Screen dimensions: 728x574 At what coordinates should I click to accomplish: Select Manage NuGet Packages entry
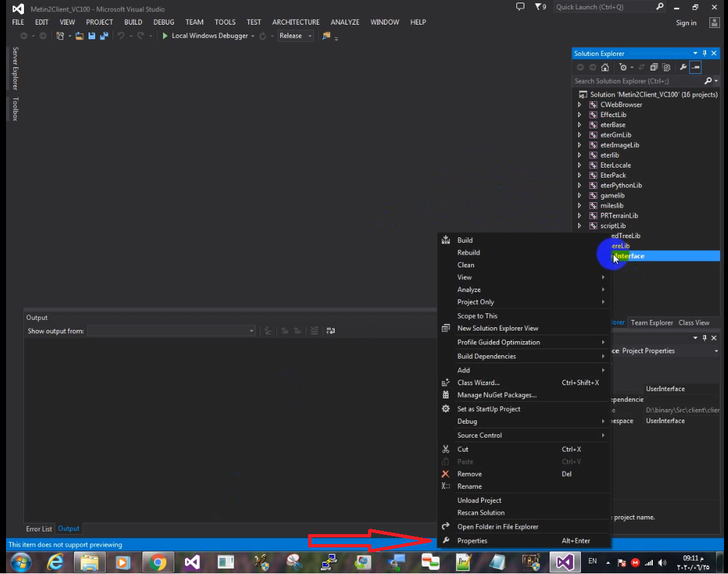click(523, 395)
